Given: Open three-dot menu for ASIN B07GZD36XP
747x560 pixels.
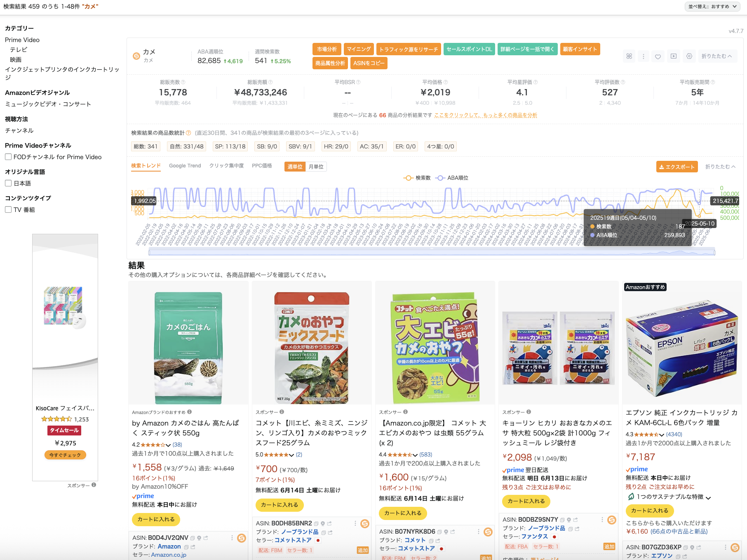Looking at the screenshot, I should coord(726,547).
